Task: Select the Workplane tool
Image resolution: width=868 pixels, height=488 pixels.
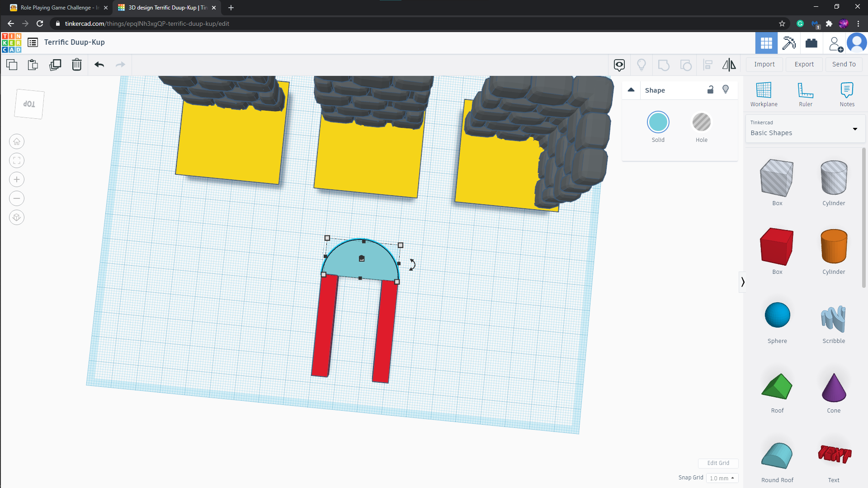Action: pos(764,94)
